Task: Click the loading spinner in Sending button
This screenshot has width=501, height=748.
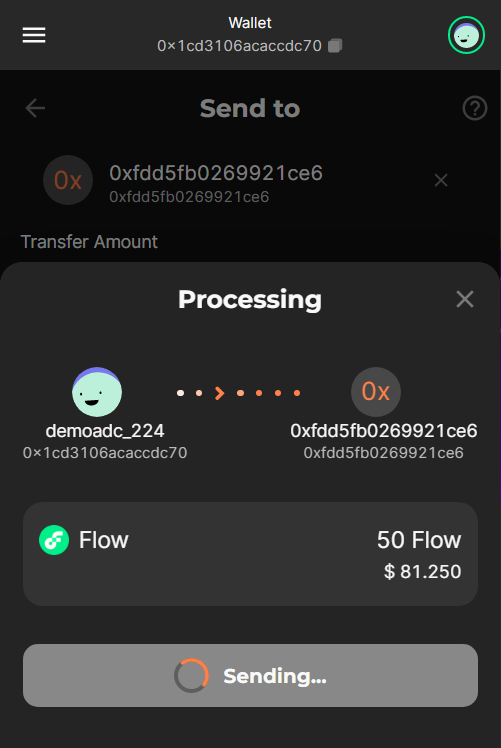Action: (x=191, y=675)
